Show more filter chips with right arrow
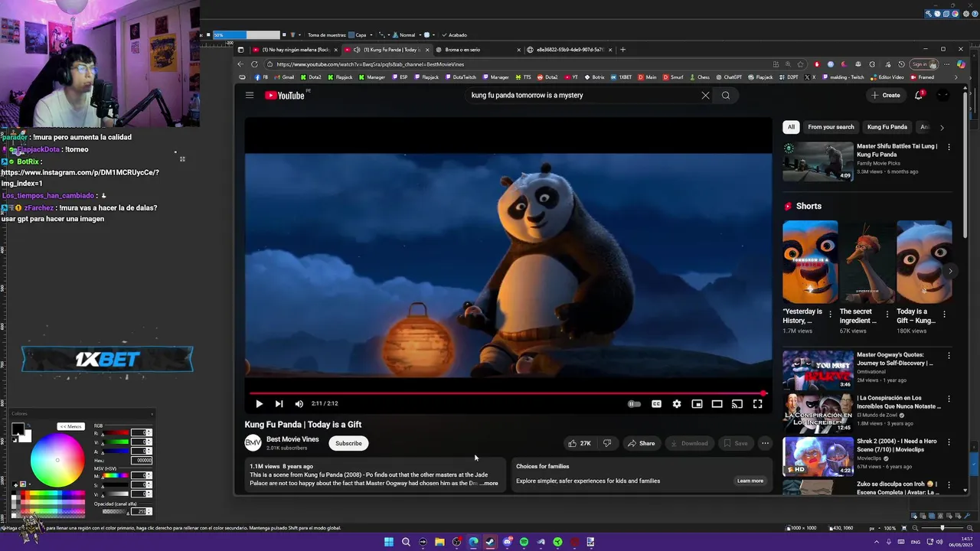This screenshot has height=551, width=980. click(x=942, y=128)
